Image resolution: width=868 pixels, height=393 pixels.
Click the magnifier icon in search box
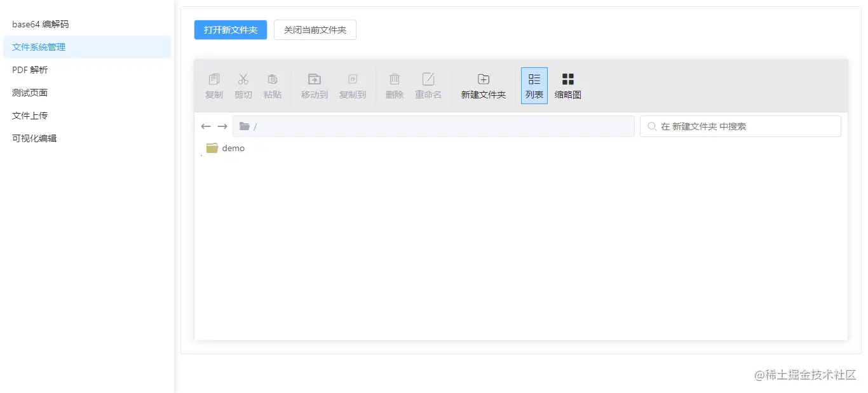[652, 126]
